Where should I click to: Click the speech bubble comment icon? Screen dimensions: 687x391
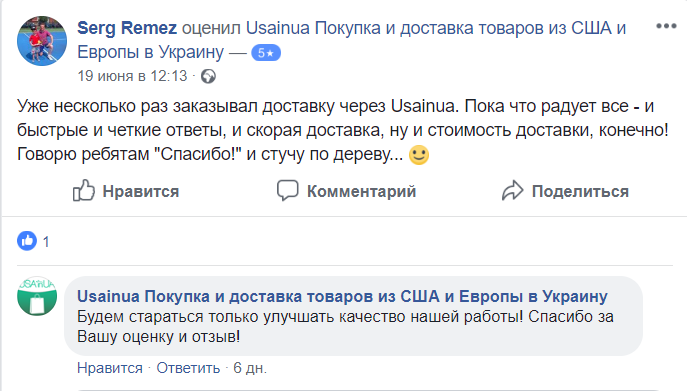coord(287,191)
